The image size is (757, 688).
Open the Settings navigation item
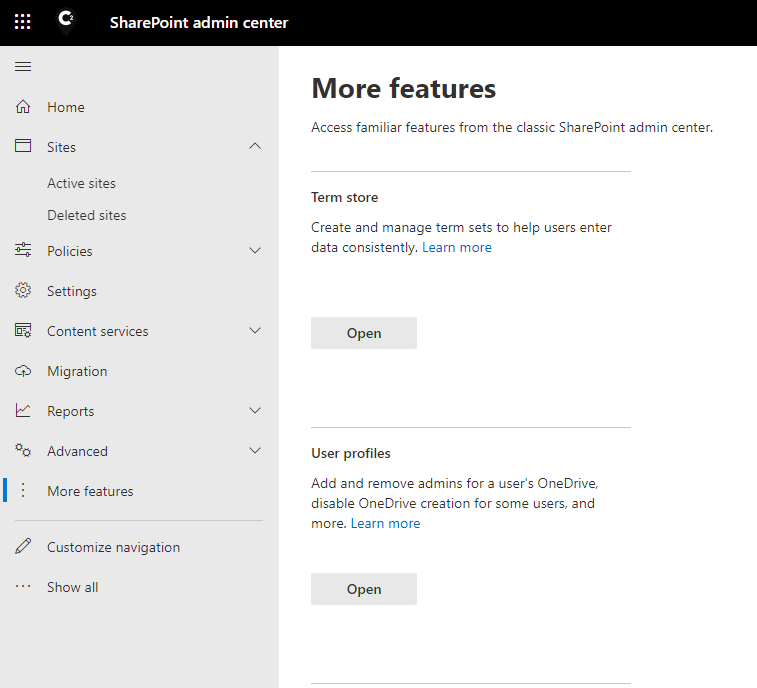pos(71,291)
